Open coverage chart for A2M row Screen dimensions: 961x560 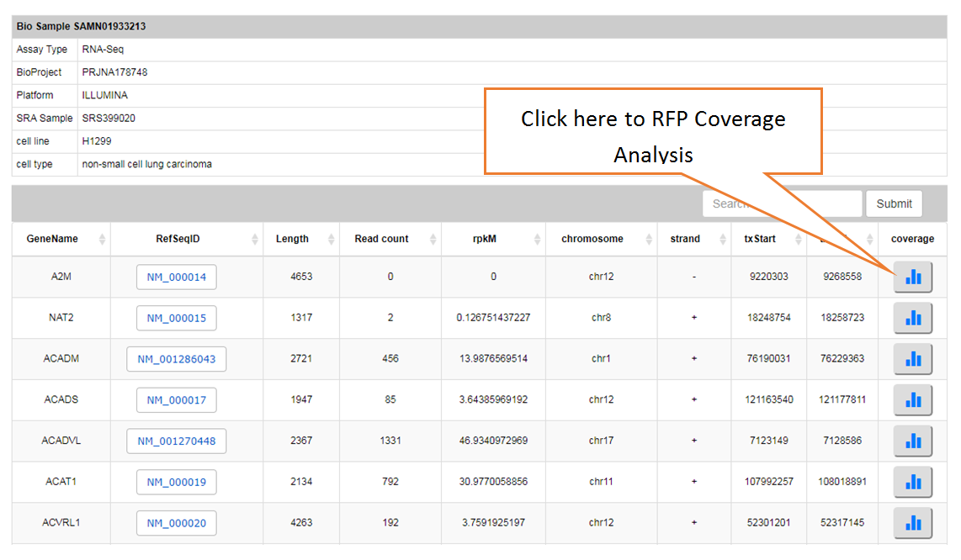coord(912,277)
